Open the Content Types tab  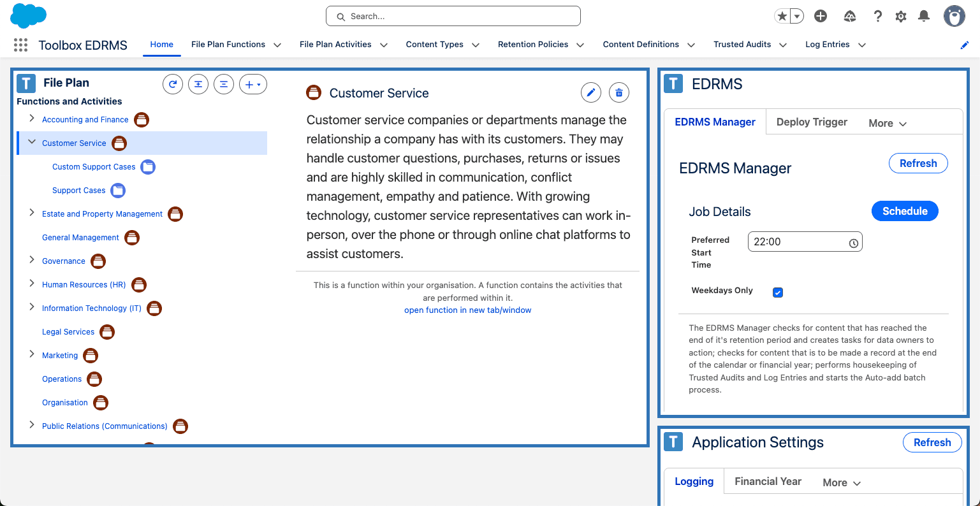tap(435, 45)
